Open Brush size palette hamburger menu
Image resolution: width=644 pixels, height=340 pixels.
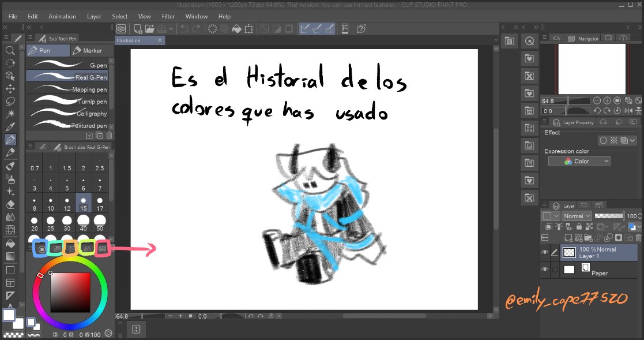click(31, 147)
